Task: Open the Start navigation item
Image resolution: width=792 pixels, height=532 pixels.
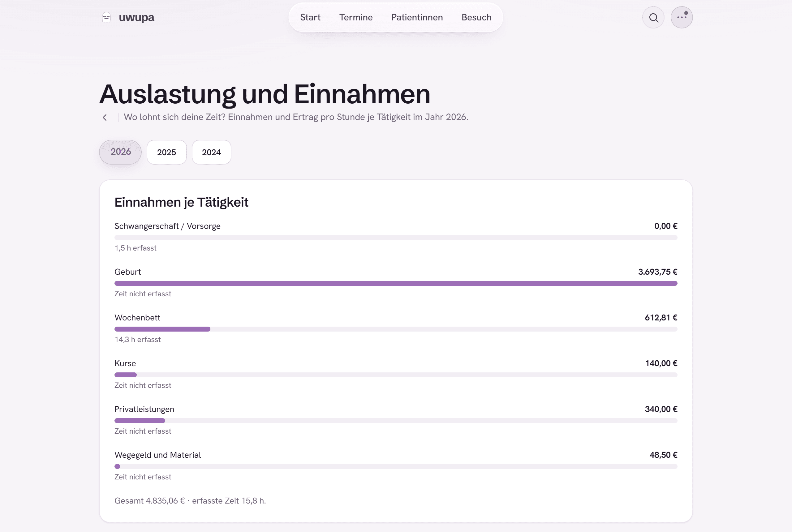Action: [x=310, y=17]
